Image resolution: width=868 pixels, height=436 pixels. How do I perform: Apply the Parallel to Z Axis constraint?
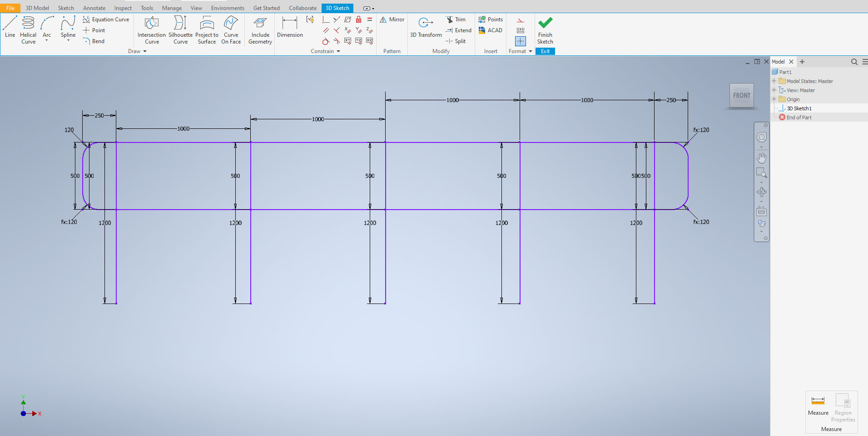point(370,30)
